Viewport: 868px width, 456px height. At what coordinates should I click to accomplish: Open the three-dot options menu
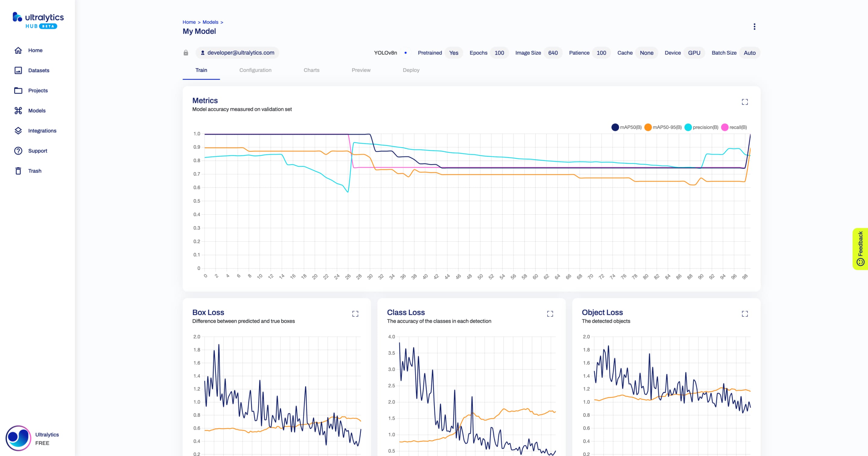[754, 27]
